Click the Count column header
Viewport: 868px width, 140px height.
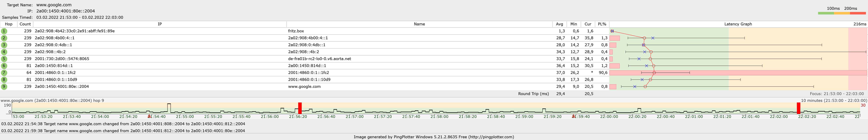[x=25, y=24]
